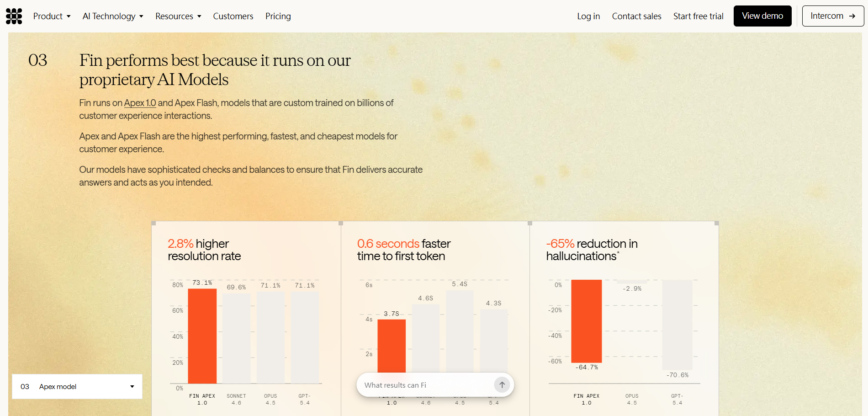Viewport: 868px width, 416px height.
Task: Click the "69.6%" Sonnet value label
Action: [236, 287]
